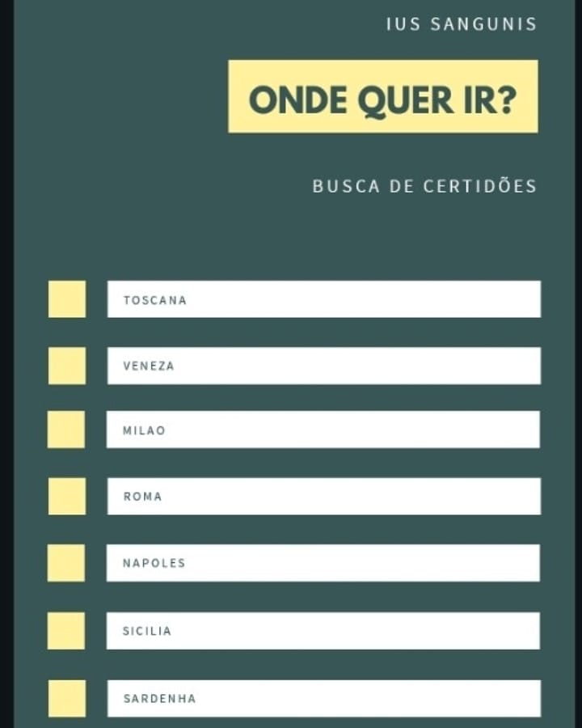Screen dimensions: 582x728
Task: Choose the white Sardenha option bar
Action: tap(323, 698)
